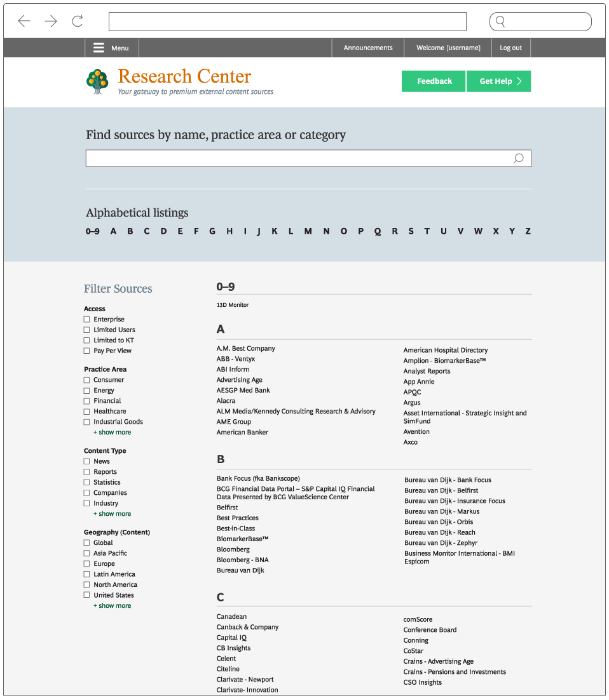Click the magnifier icon in browser search box

(500, 22)
